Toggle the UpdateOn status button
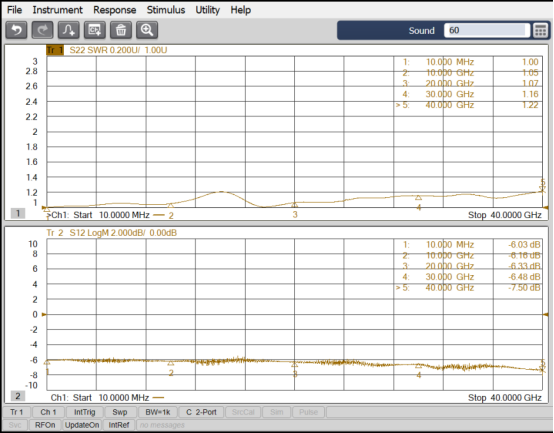 (x=82, y=425)
